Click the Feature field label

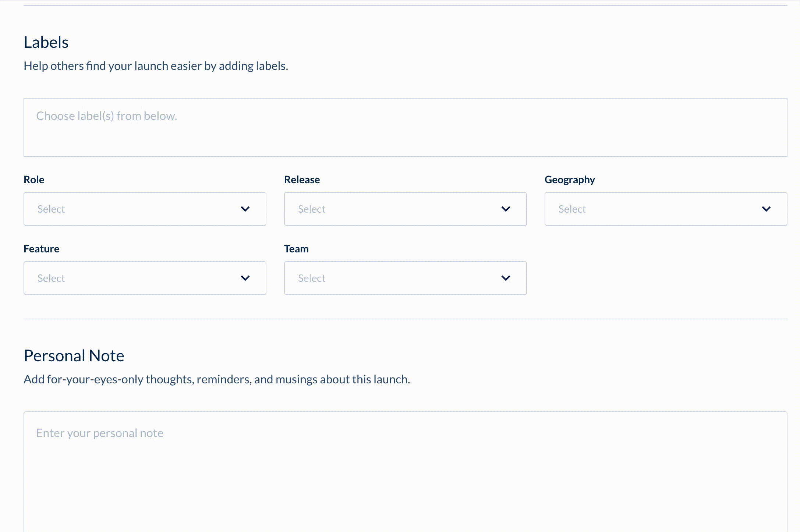click(41, 249)
